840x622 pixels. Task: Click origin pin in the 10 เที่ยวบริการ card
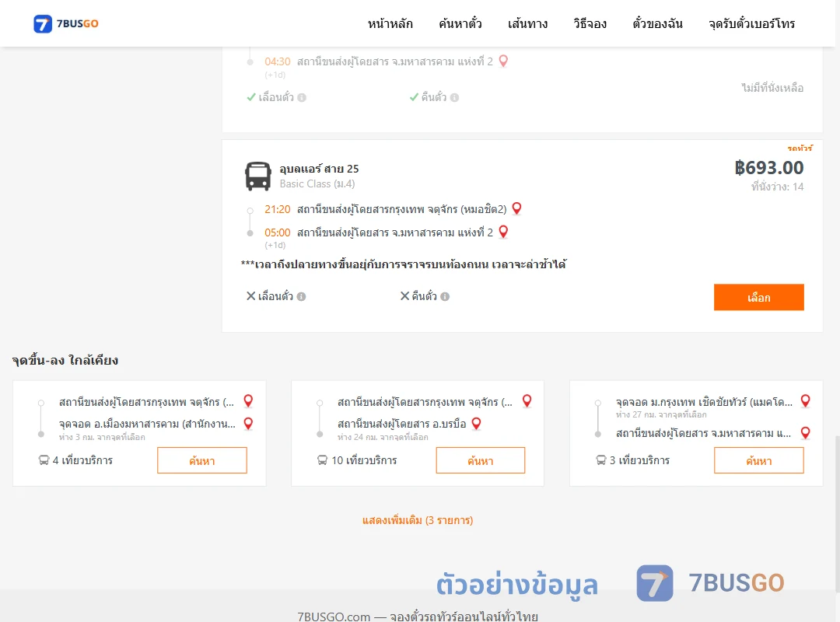(x=527, y=400)
